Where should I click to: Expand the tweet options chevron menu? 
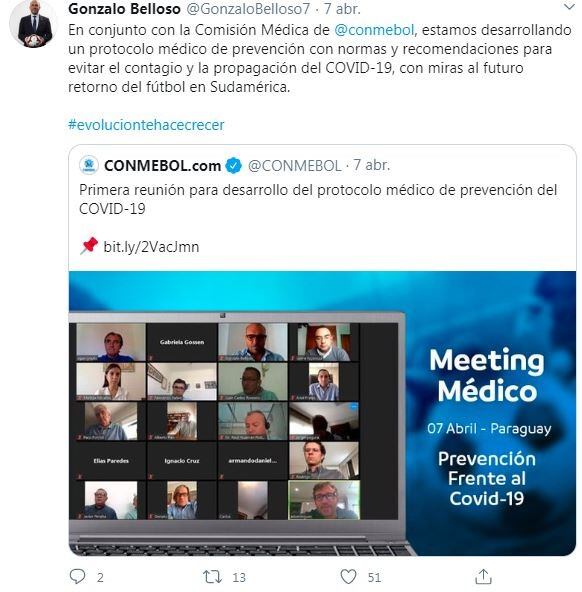(569, 7)
